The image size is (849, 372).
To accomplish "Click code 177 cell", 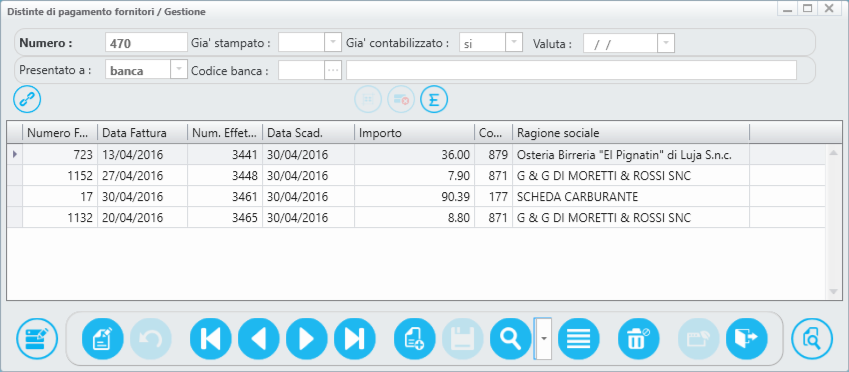I will (494, 197).
